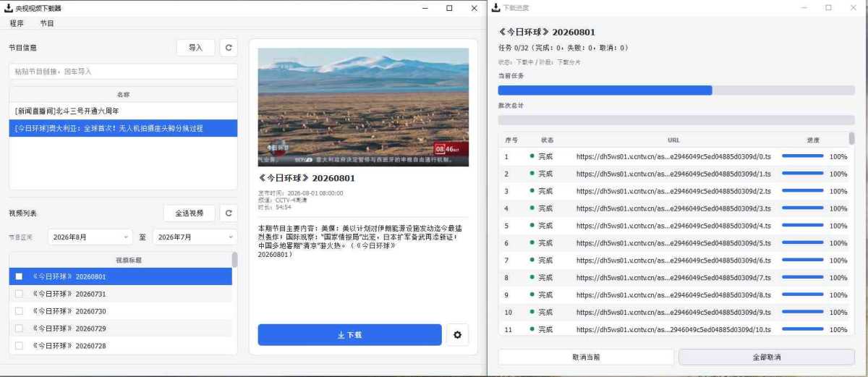Toggle checkbox for 《今日环球》20260728
This screenshot has width=868, height=377.
coord(19,346)
